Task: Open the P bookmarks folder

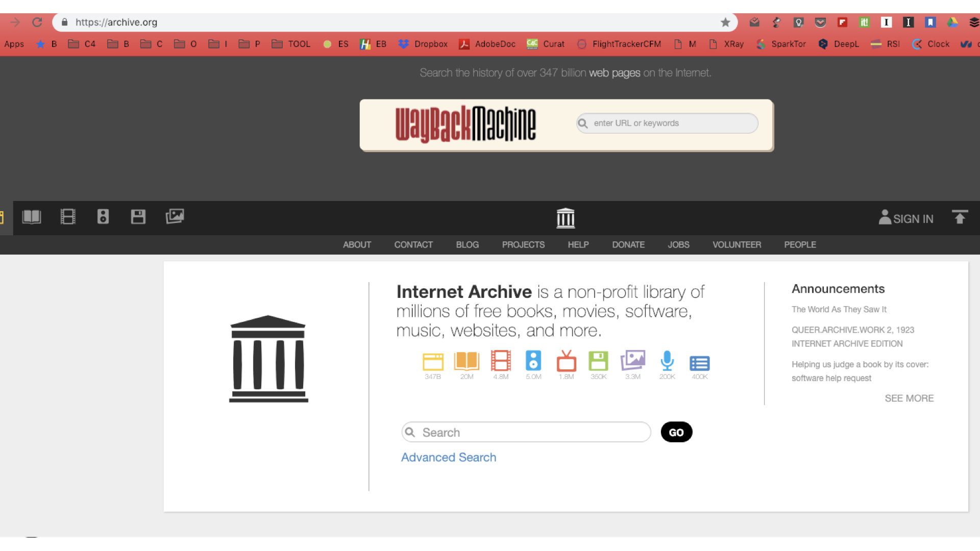Action: point(250,44)
